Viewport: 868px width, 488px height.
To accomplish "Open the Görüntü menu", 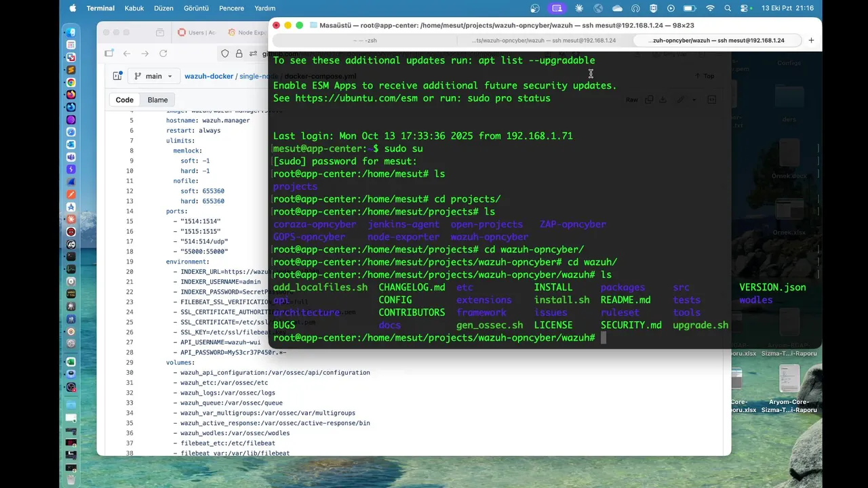I will click(x=197, y=8).
